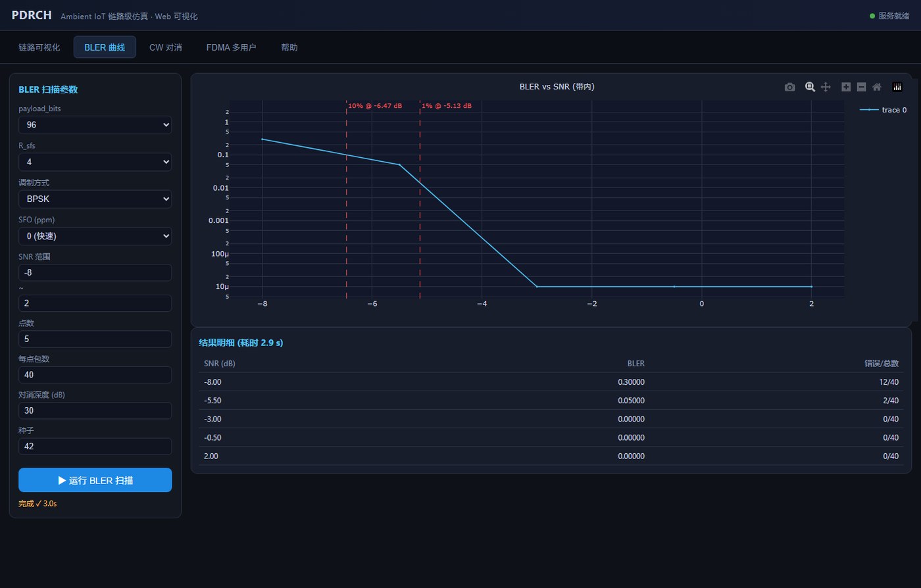Click the 结果明细 (耗时 2.9 s) heading

coord(241,343)
